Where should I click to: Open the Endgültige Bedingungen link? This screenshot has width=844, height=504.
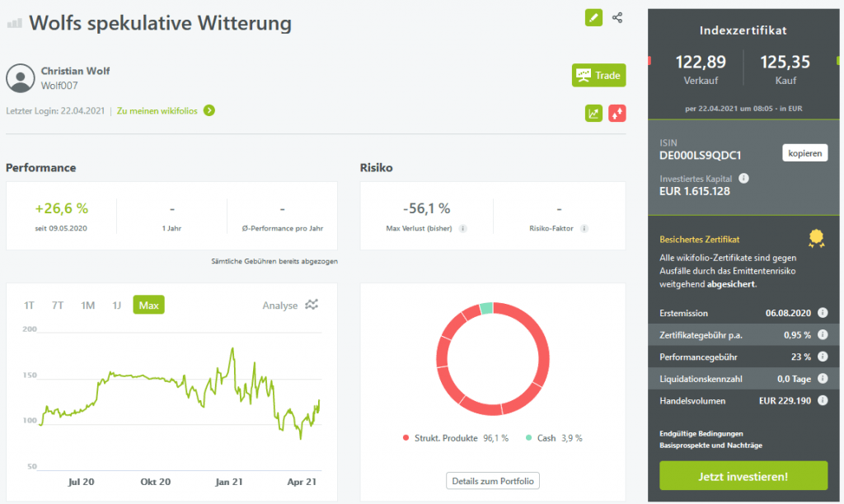click(x=701, y=433)
